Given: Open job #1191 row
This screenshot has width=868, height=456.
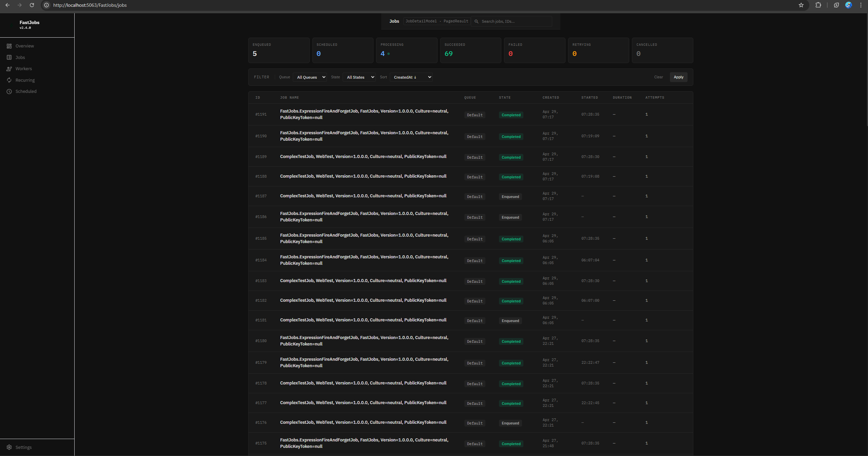Looking at the screenshot, I should tap(470, 115).
